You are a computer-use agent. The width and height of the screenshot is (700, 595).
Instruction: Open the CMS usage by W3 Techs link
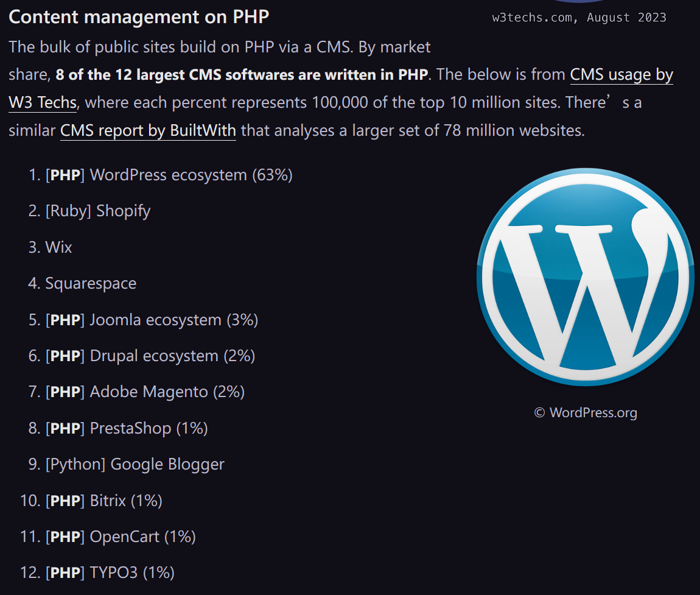coord(621,75)
